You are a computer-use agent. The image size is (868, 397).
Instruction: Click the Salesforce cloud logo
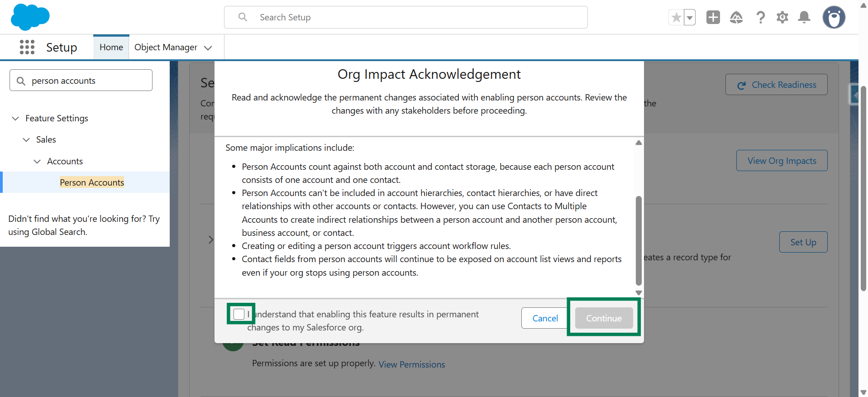point(30,17)
